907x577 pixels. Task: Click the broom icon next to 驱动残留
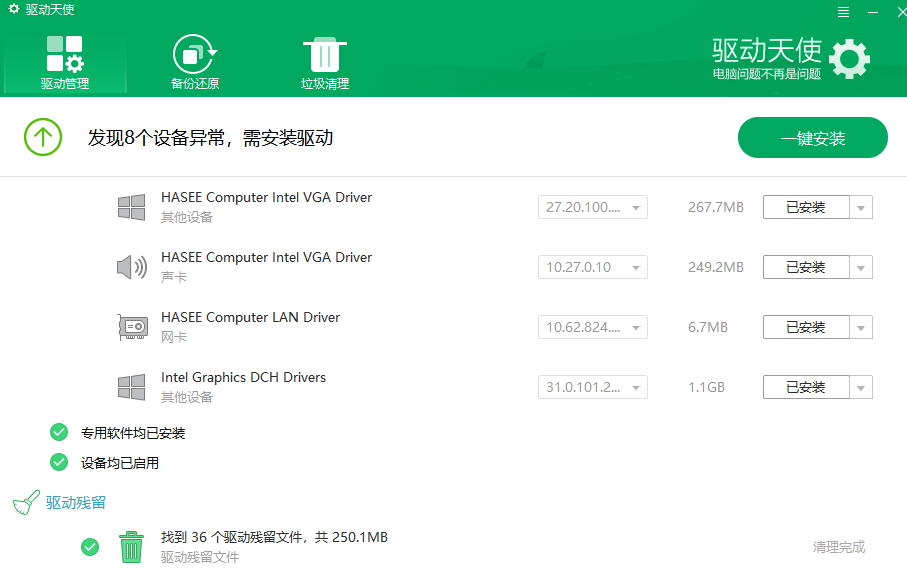tap(27, 502)
